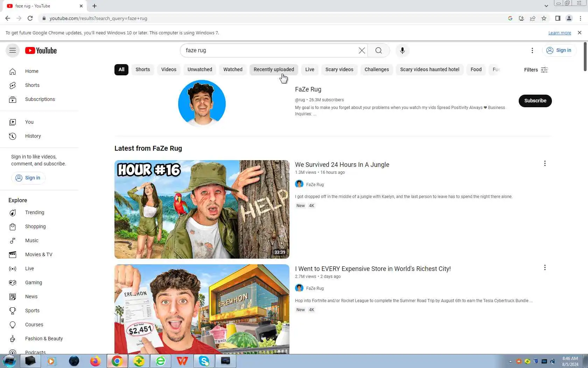Select the Watched filter chip
Image resolution: width=588 pixels, height=368 pixels.
(233, 69)
